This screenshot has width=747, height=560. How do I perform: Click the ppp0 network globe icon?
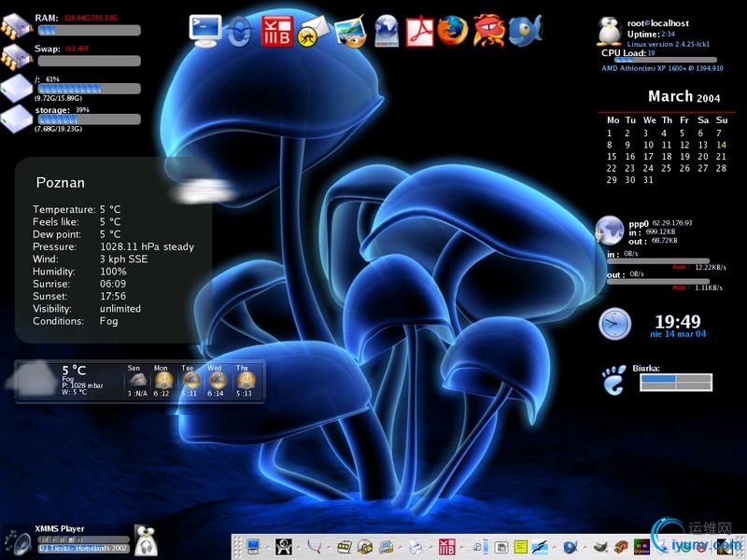pos(610,230)
